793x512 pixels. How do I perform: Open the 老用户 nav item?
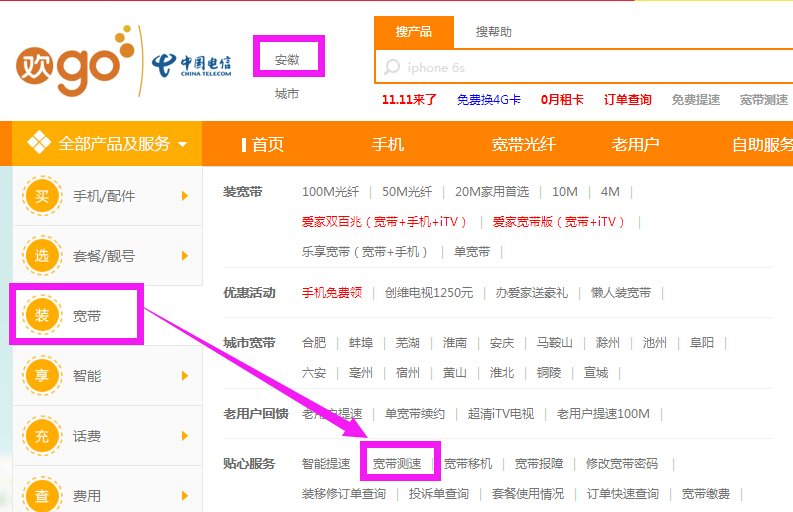[636, 145]
